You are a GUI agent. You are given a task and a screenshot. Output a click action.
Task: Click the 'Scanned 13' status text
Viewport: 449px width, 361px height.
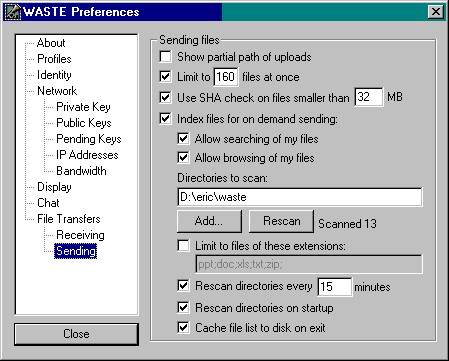click(x=347, y=224)
